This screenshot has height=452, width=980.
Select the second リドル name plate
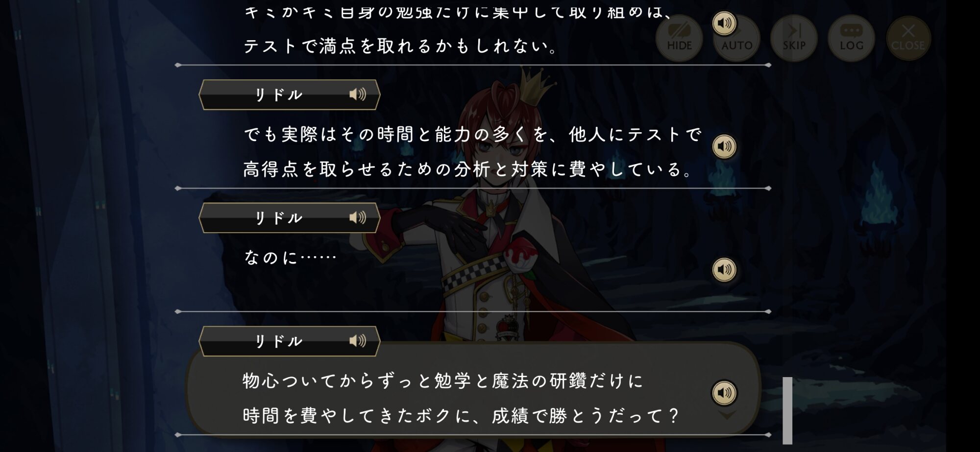point(289,218)
